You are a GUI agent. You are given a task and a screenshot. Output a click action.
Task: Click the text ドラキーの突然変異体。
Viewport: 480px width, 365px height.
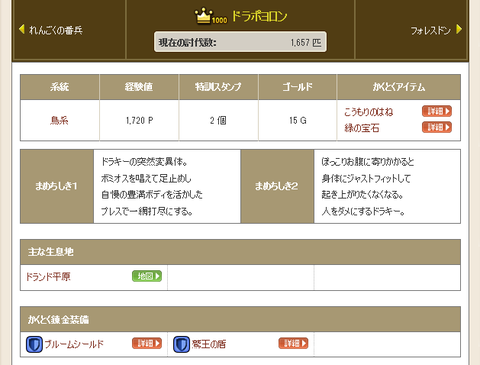click(144, 162)
